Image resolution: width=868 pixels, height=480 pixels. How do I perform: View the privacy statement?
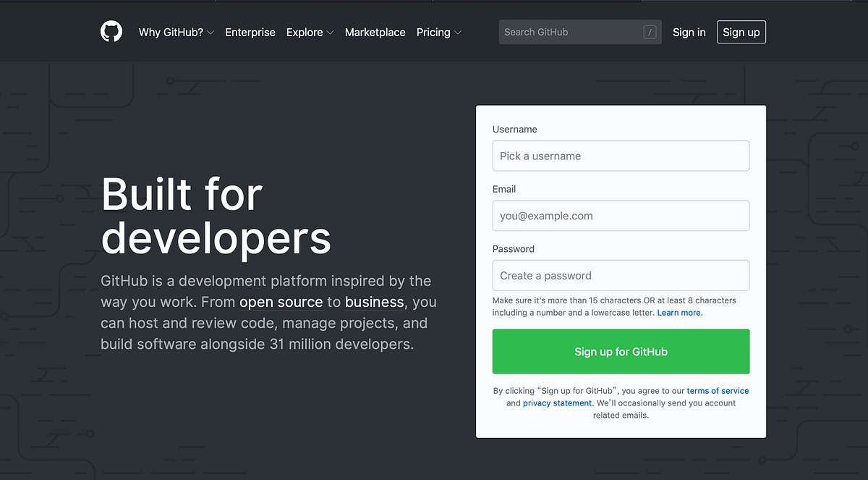[x=557, y=403]
